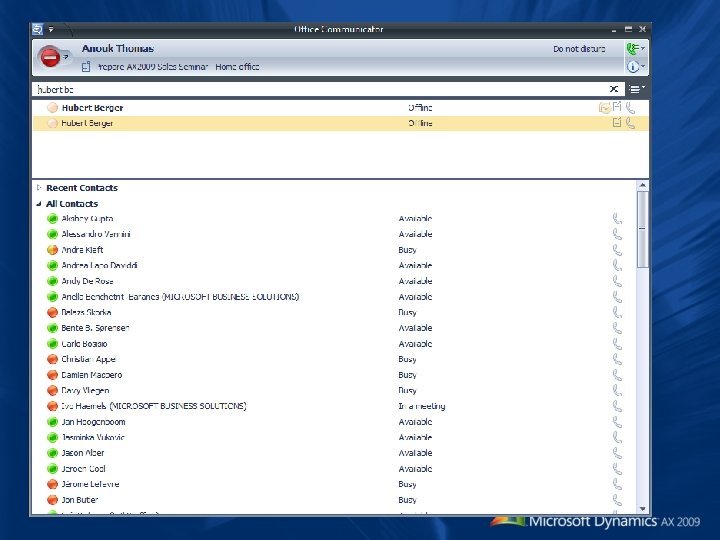Edit the personal note text

(153, 67)
